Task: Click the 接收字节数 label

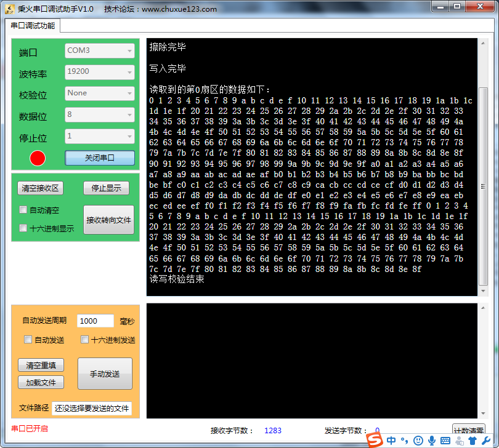Action: (x=232, y=431)
